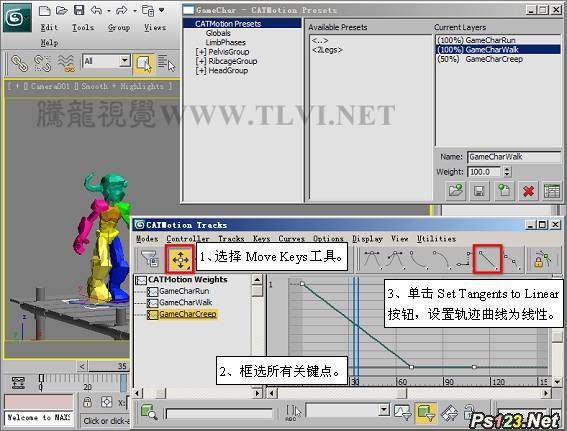Viewport: 567px width, 431px height.
Task: Select the <..> available preset entry
Action: pyautogui.click(x=320, y=40)
